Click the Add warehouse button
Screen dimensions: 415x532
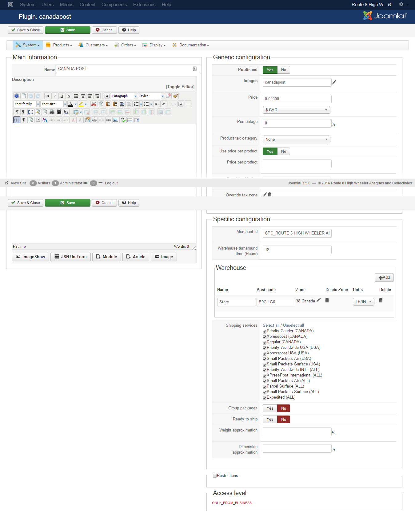tap(384, 278)
